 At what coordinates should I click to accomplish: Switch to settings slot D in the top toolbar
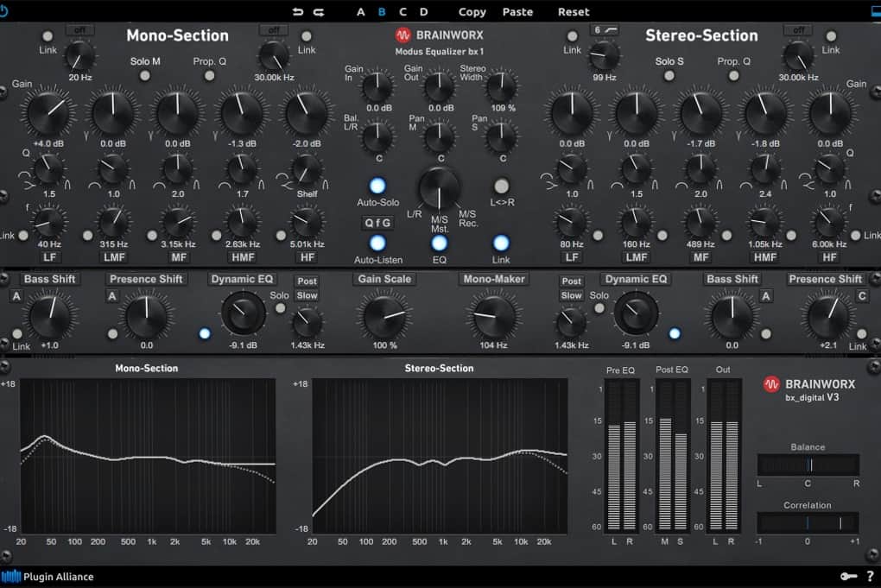(423, 12)
